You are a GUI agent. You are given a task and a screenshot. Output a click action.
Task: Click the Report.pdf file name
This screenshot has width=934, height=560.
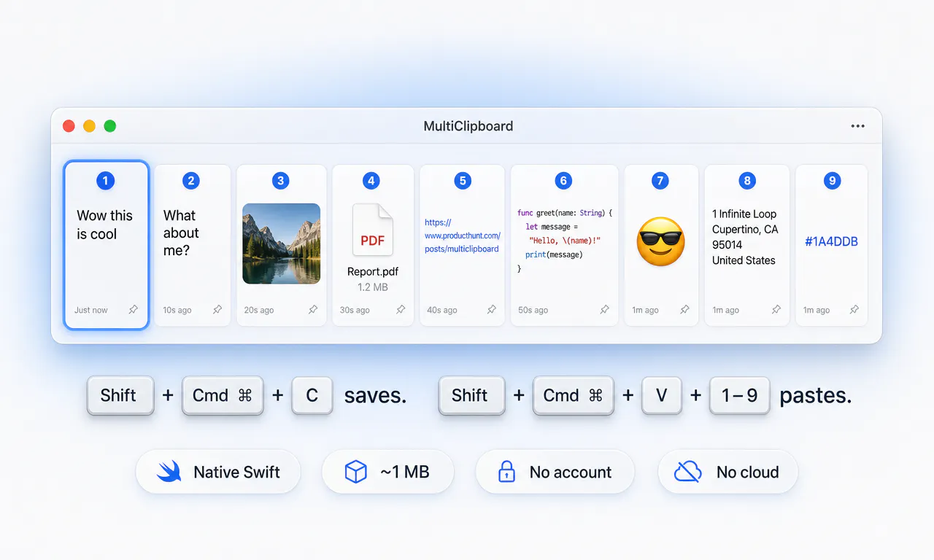tap(373, 272)
